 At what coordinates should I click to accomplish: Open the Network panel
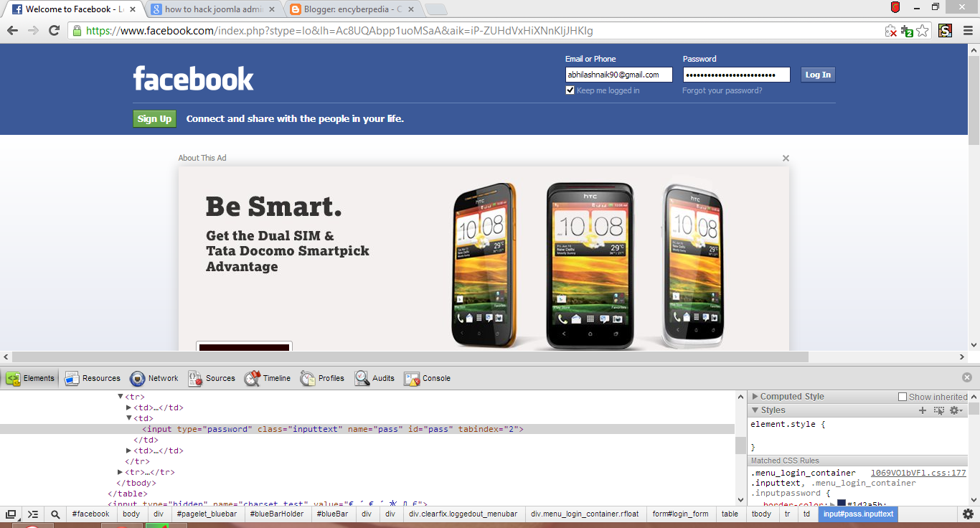154,378
